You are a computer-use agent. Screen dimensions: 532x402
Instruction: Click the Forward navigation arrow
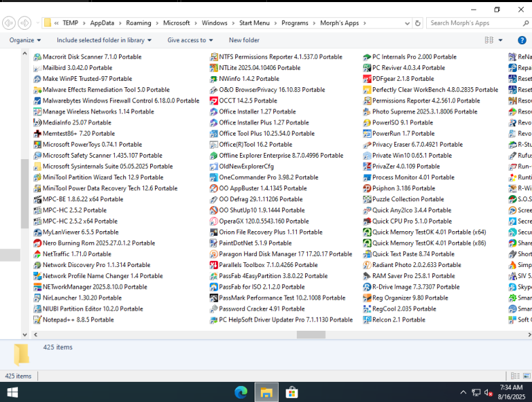coord(24,23)
